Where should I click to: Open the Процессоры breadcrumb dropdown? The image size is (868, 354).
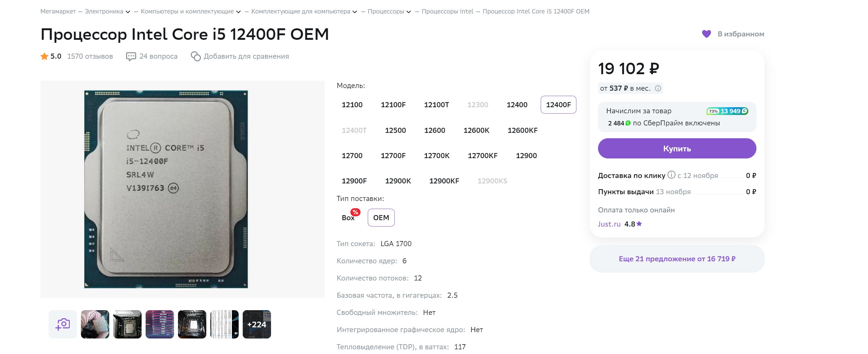pyautogui.click(x=409, y=12)
